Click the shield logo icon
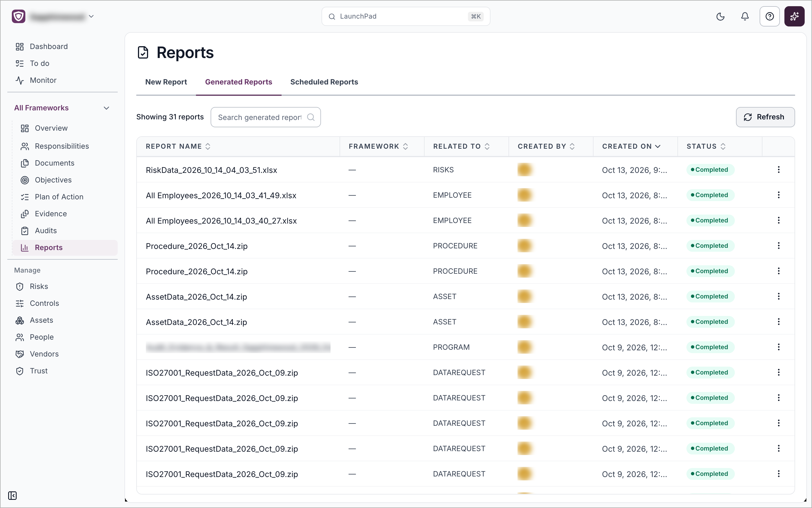This screenshot has height=508, width=812. point(19,16)
